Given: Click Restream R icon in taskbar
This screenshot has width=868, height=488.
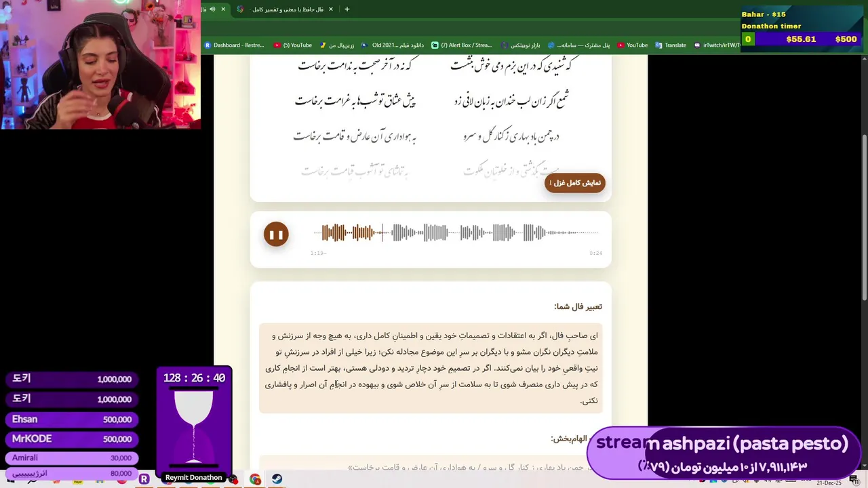Looking at the screenshot, I should 144,479.
